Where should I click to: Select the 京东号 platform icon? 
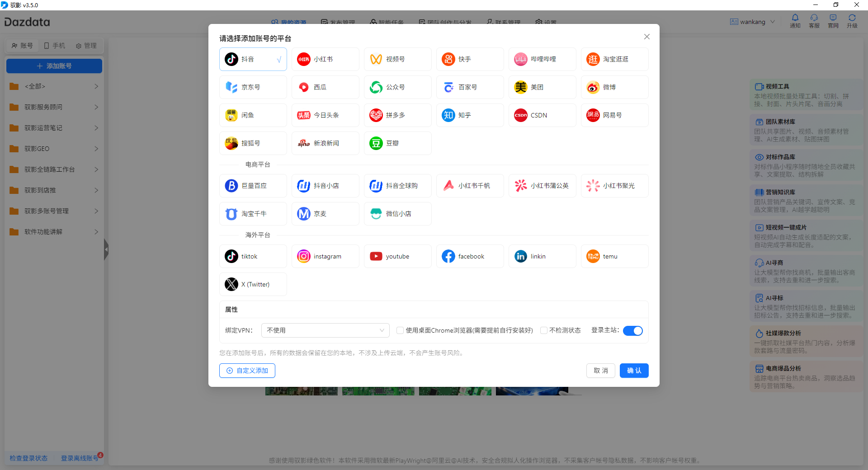tap(231, 87)
